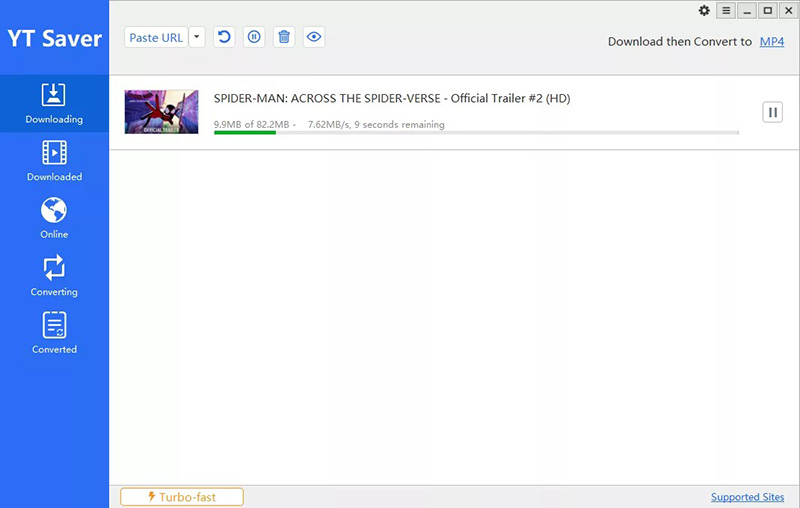Click the Spider-Man download progress bar
Image resolution: width=800 pixels, height=508 pixels.
tap(475, 132)
